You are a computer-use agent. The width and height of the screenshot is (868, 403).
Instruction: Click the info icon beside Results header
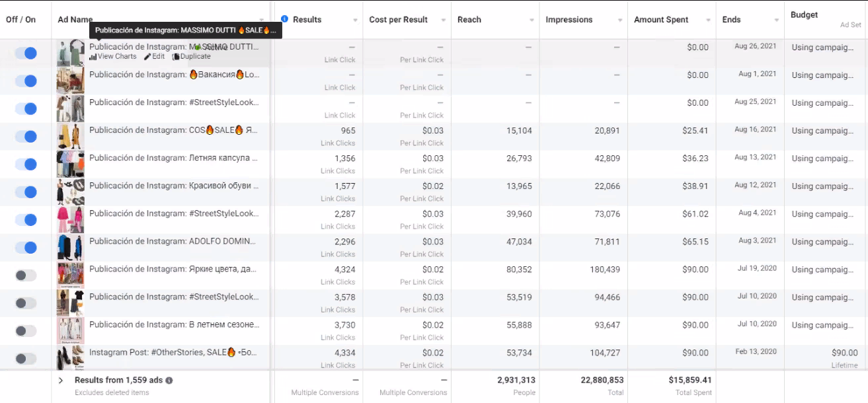(x=285, y=19)
